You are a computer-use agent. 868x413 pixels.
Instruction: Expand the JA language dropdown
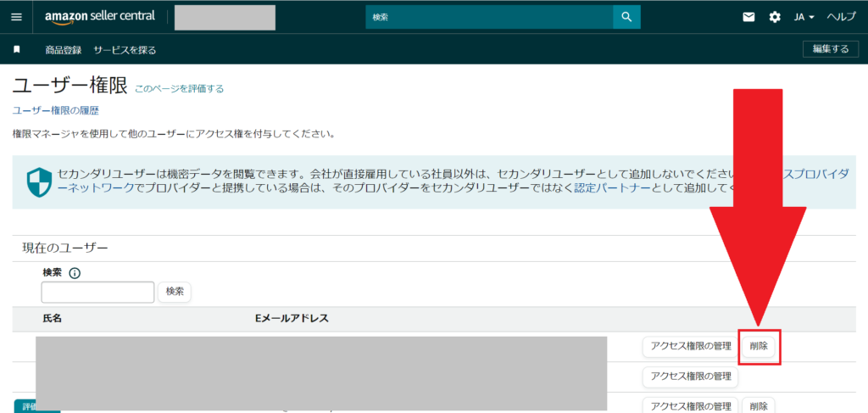(804, 17)
